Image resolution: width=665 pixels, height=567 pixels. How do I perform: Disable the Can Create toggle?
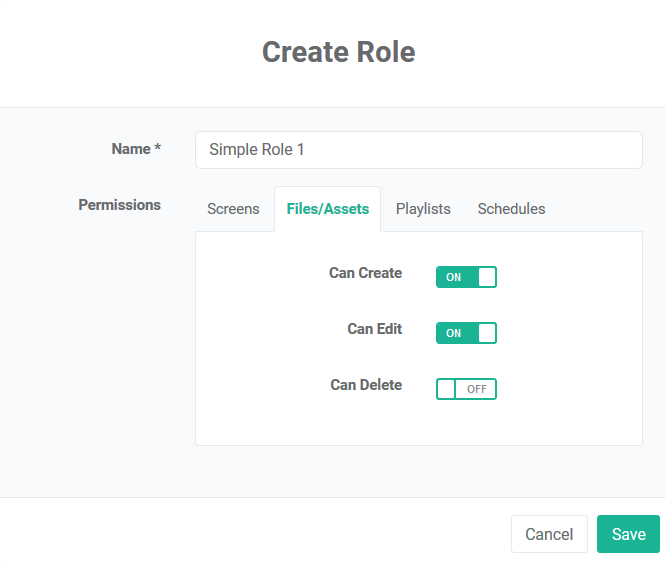[466, 277]
